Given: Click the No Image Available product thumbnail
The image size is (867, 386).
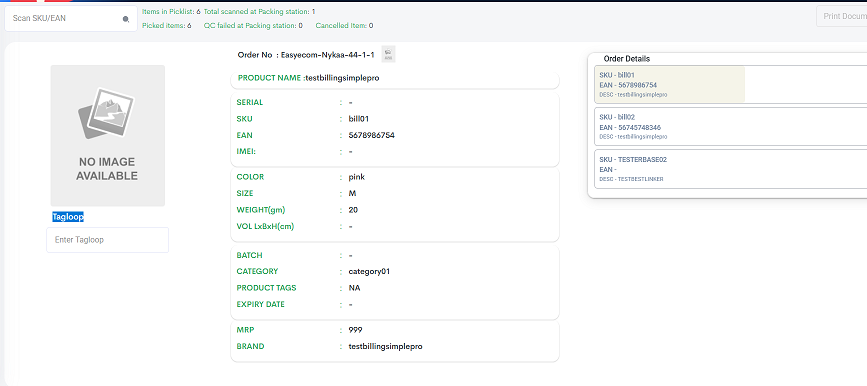Looking at the screenshot, I should 108,135.
